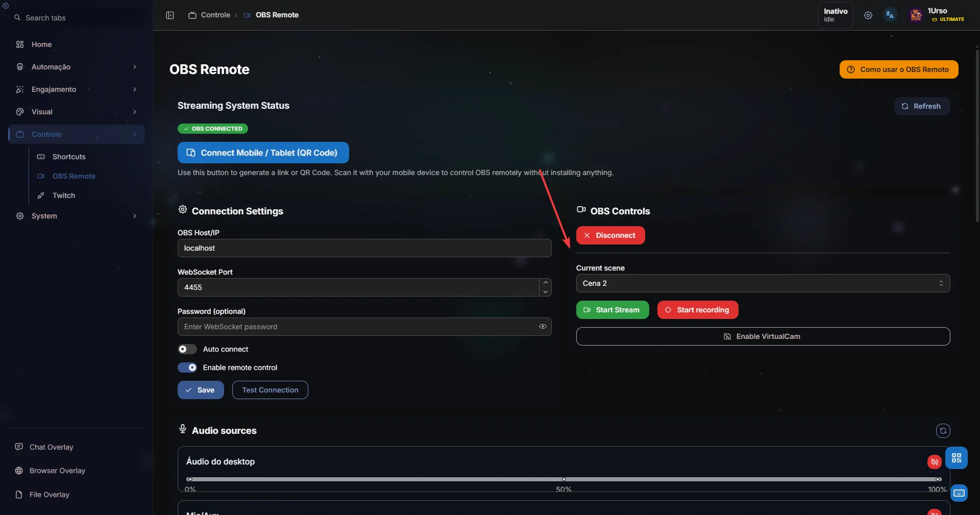The width and height of the screenshot is (980, 515).
Task: Open Shortcuts under Controle
Action: pos(69,157)
